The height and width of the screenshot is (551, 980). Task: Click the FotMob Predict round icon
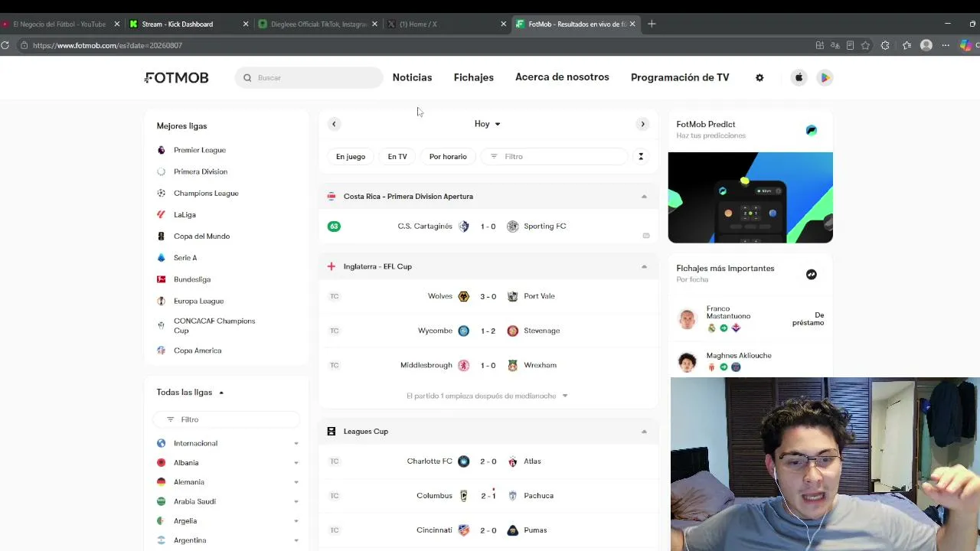[x=812, y=130]
